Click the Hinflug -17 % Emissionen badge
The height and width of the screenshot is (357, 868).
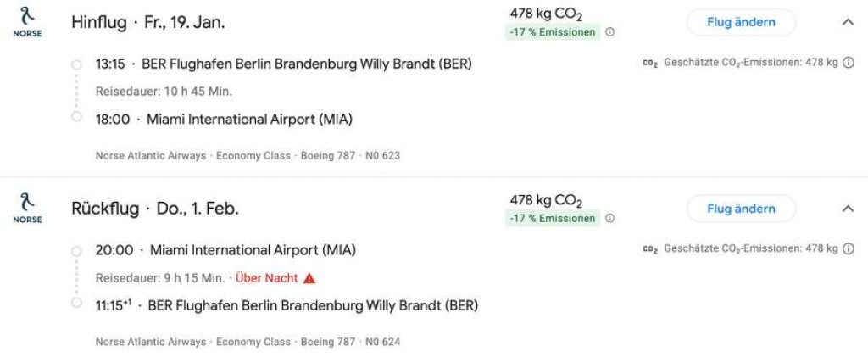pos(553,32)
